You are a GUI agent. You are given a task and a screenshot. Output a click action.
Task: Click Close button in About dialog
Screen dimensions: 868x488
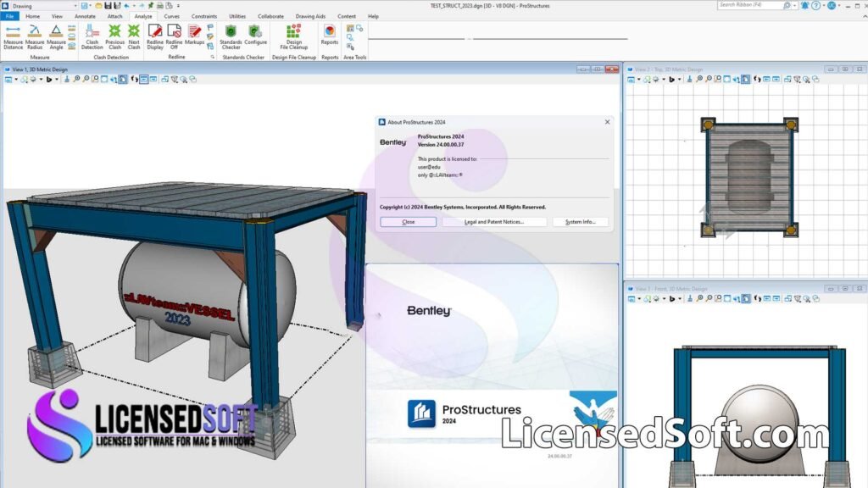coord(408,222)
